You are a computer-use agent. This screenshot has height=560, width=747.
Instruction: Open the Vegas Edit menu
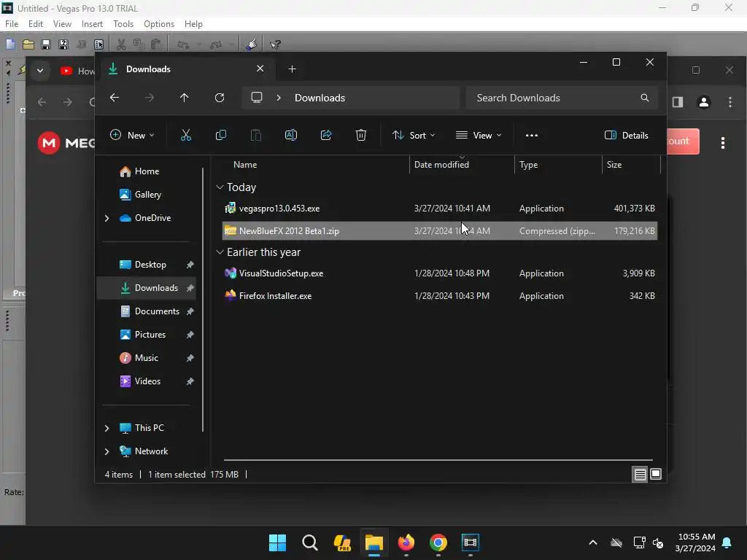tap(36, 24)
